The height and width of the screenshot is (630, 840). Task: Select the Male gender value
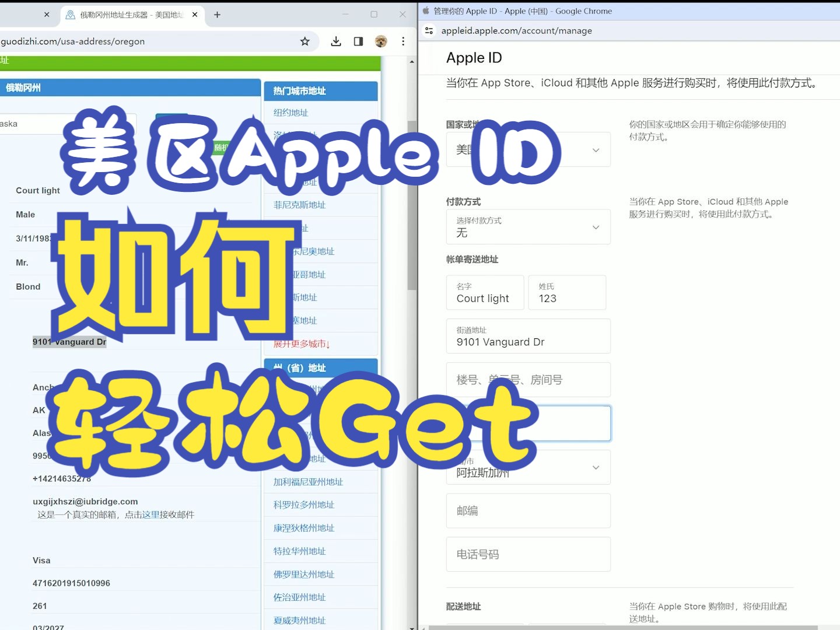pos(25,215)
